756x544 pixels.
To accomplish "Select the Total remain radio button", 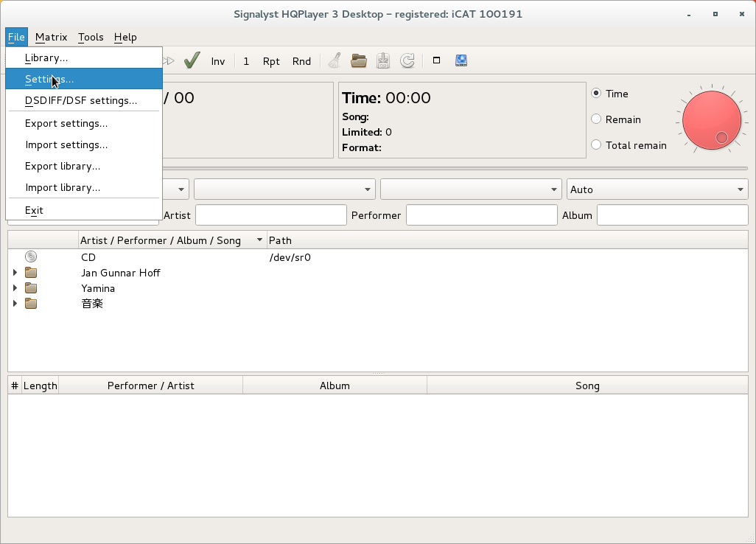I will click(x=596, y=144).
